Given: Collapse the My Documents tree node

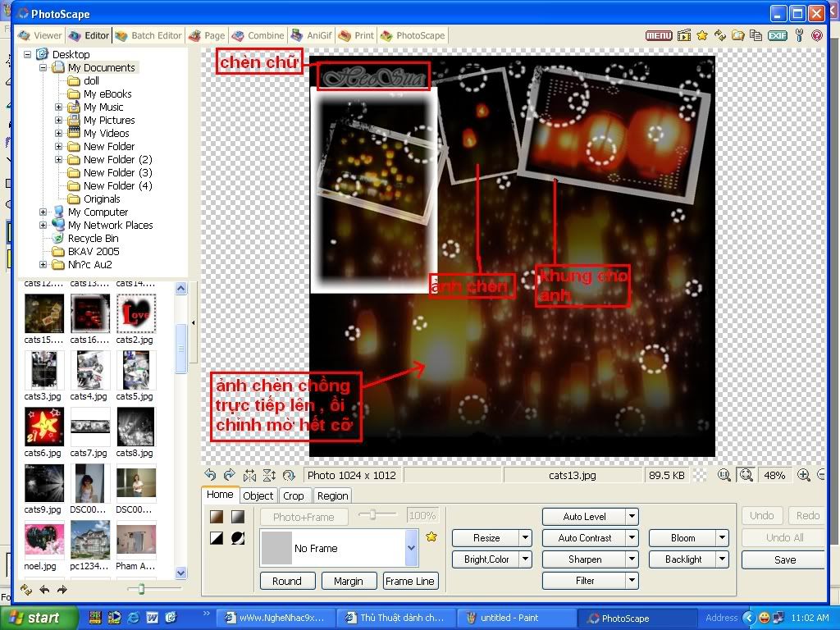Looking at the screenshot, I should click(43, 67).
